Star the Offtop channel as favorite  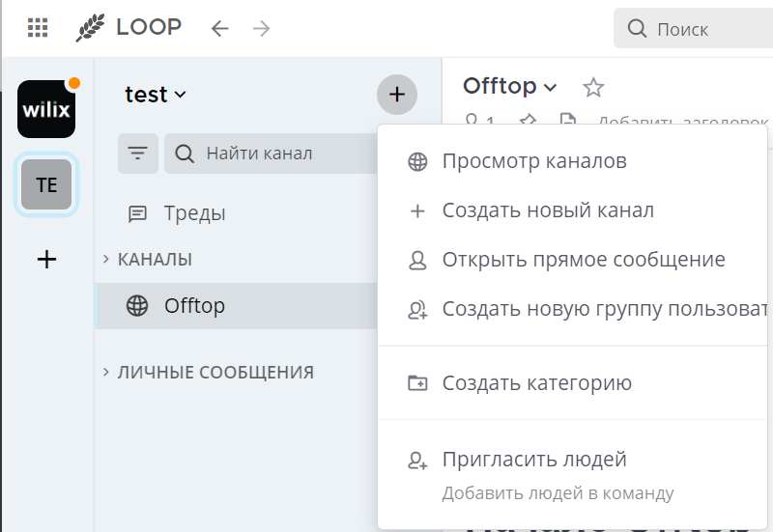pyautogui.click(x=593, y=88)
